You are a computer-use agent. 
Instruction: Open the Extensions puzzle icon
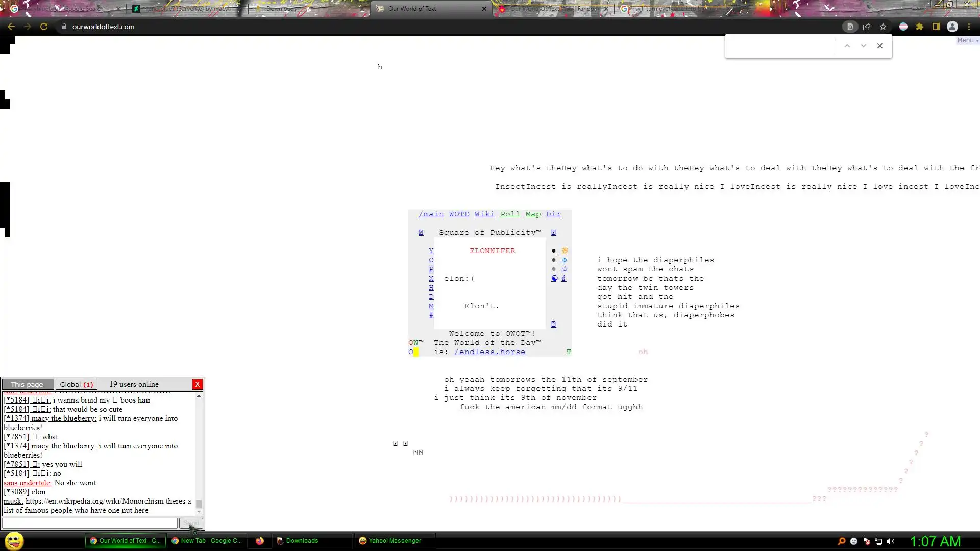coord(920,27)
